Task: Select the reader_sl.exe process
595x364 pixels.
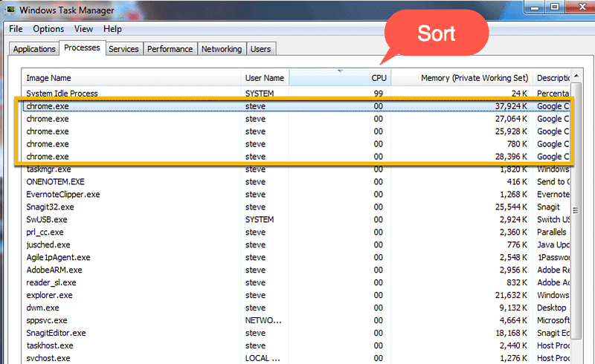Action: point(296,282)
